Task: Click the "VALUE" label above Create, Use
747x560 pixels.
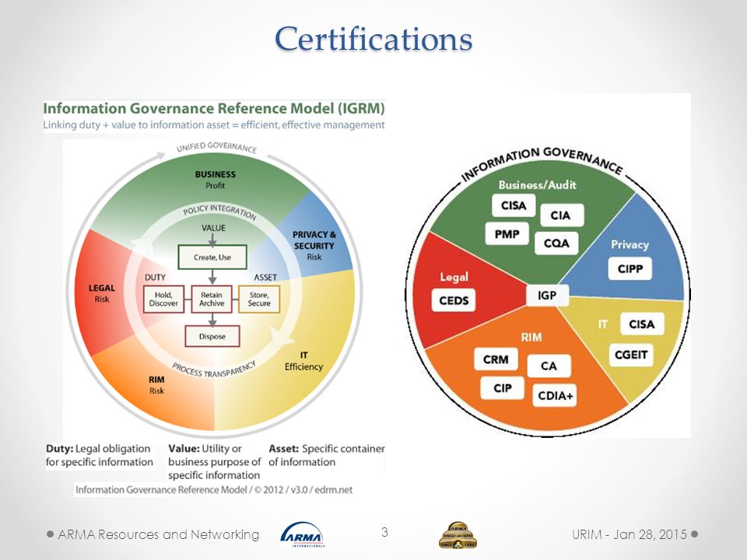Action: click(213, 228)
